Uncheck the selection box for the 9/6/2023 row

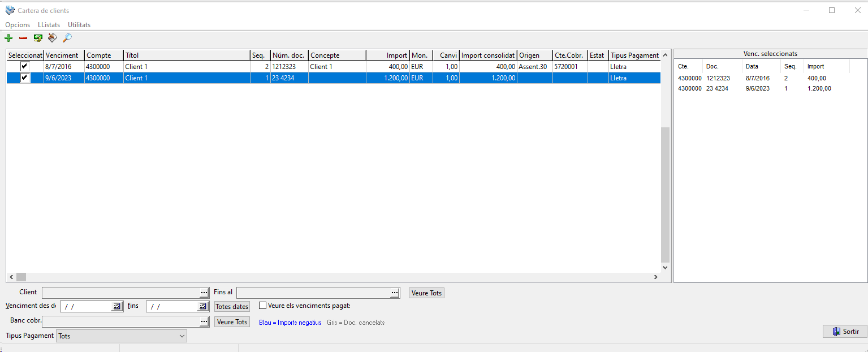coord(25,78)
